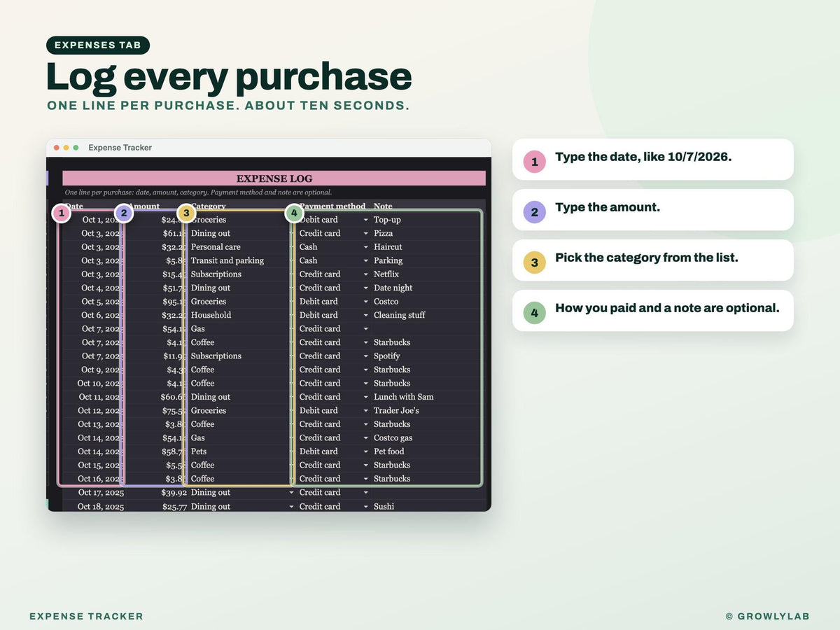Open payment method dropdown in Date night row
Screen dimensions: 840x630
click(365, 288)
